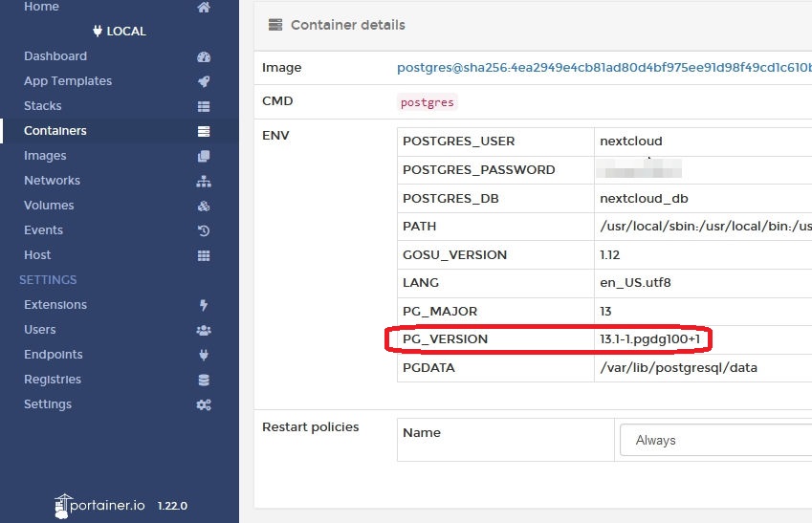812x523 pixels.
Task: Select the PG_VERSION value cell
Action: click(x=655, y=339)
